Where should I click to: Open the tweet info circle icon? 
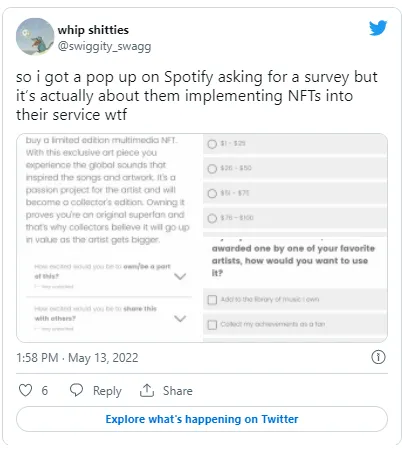378,357
